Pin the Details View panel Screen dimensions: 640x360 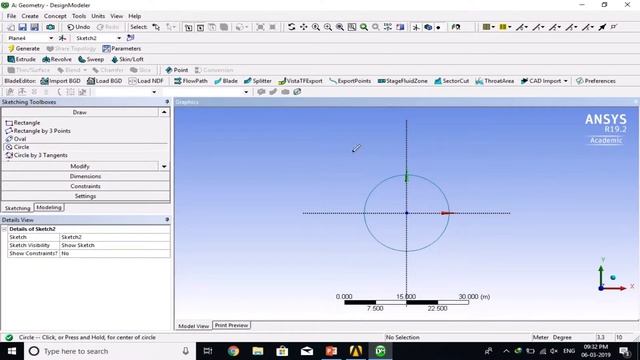tap(167, 220)
